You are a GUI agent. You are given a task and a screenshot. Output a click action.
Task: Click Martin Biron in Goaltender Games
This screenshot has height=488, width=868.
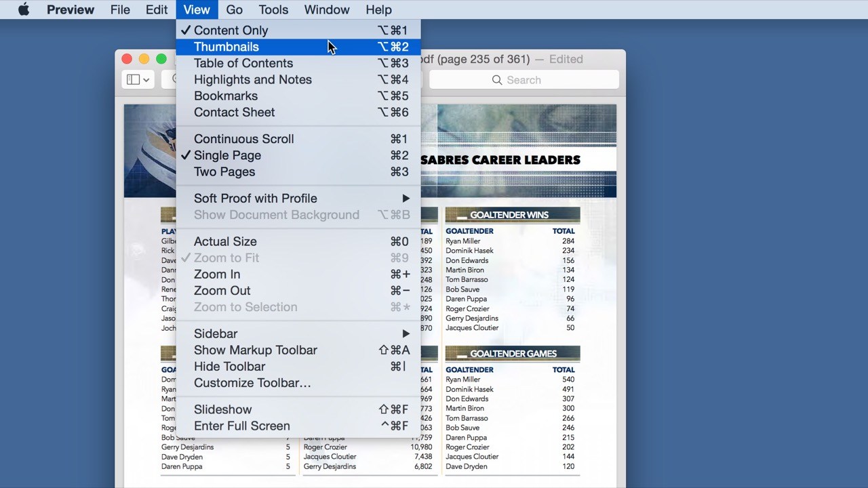[x=465, y=409]
